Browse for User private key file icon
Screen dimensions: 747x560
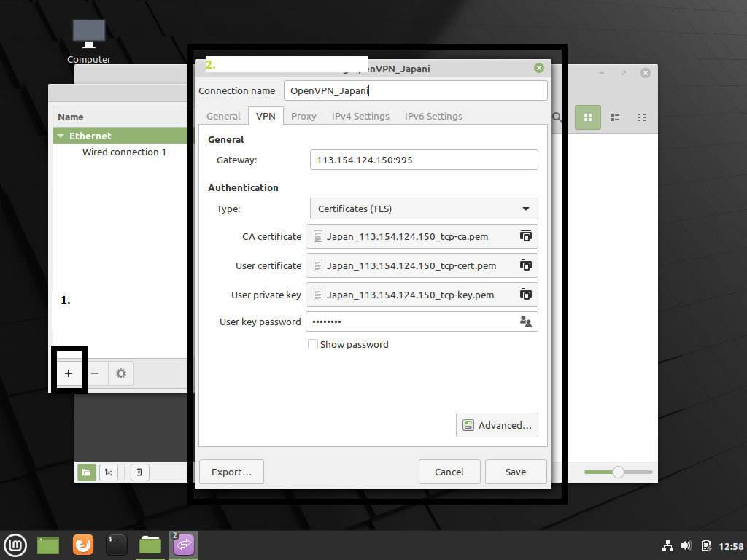coord(525,295)
